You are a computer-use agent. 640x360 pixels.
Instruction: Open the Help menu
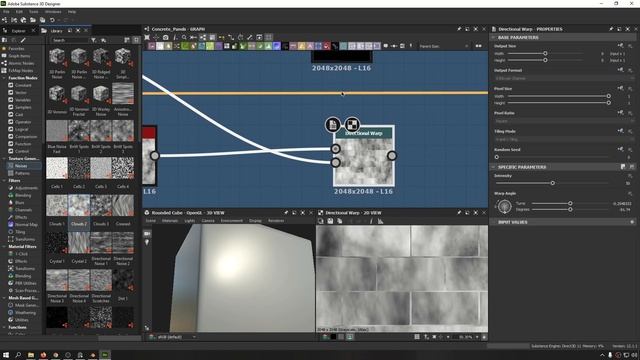(x=72, y=12)
